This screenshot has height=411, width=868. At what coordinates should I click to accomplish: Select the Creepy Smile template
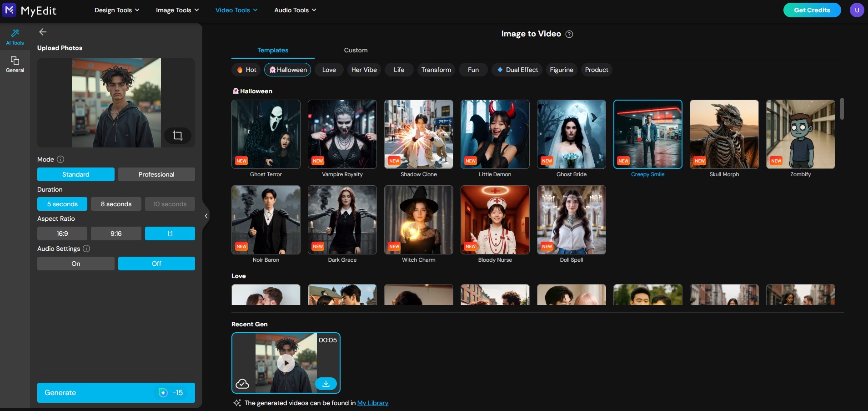[x=648, y=134]
